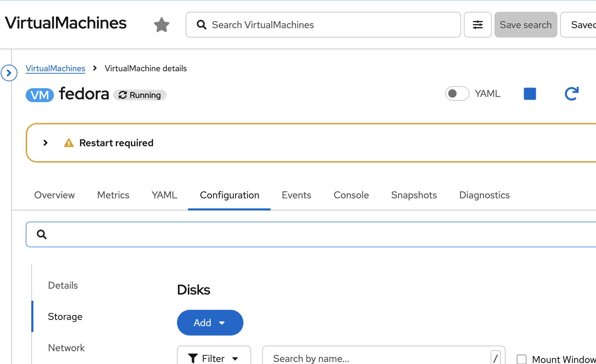Open the Console tab
This screenshot has height=364, width=596.
pyautogui.click(x=351, y=195)
